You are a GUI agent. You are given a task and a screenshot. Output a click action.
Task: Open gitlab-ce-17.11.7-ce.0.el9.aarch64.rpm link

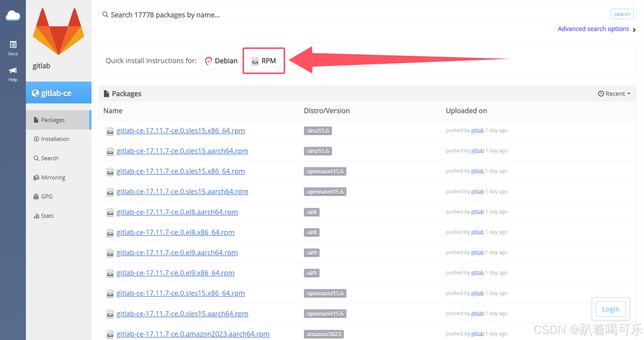[177, 253]
